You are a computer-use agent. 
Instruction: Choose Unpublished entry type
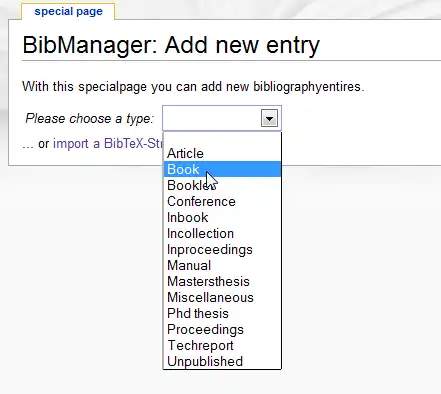(x=222, y=361)
